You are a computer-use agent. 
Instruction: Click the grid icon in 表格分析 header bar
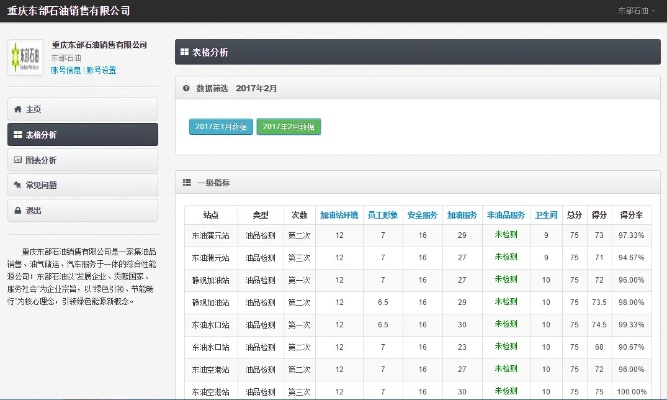[x=184, y=48]
